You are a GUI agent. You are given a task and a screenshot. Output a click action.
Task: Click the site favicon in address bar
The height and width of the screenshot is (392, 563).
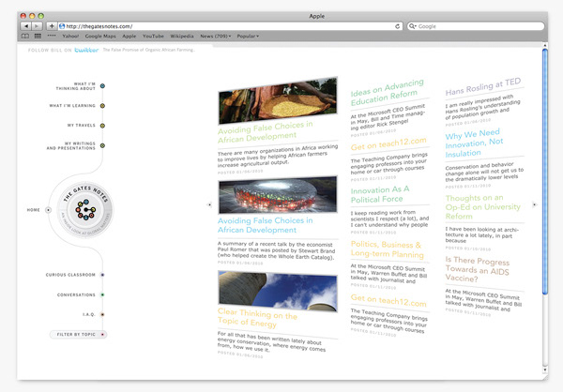tap(62, 26)
